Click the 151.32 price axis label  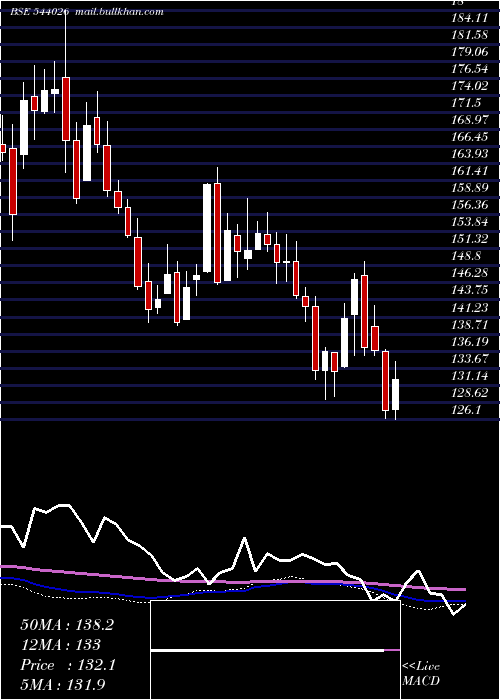coord(470,239)
